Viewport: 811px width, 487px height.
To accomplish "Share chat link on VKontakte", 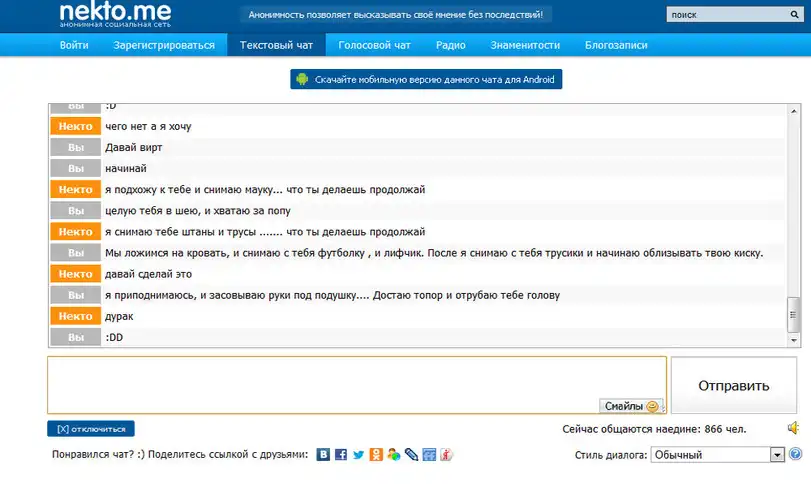I will coord(324,455).
